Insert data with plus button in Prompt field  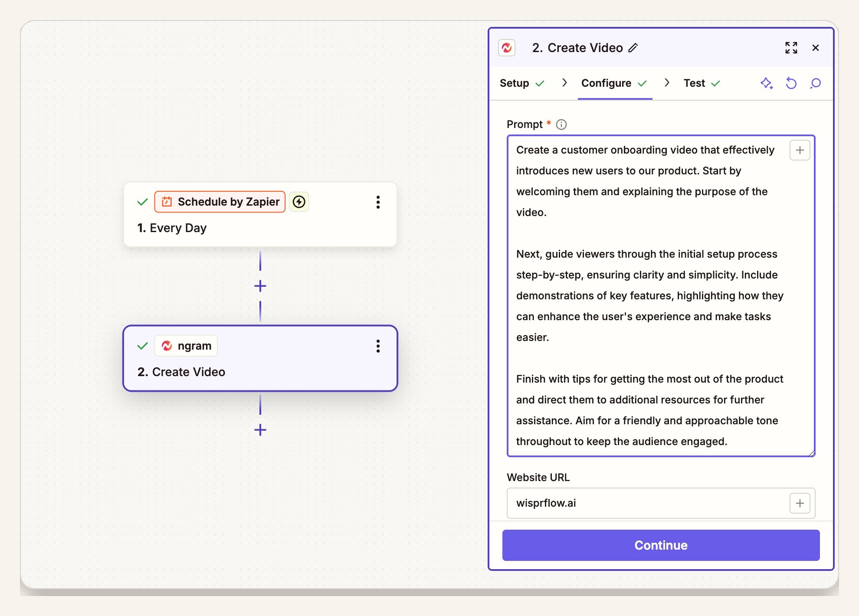[x=800, y=150]
